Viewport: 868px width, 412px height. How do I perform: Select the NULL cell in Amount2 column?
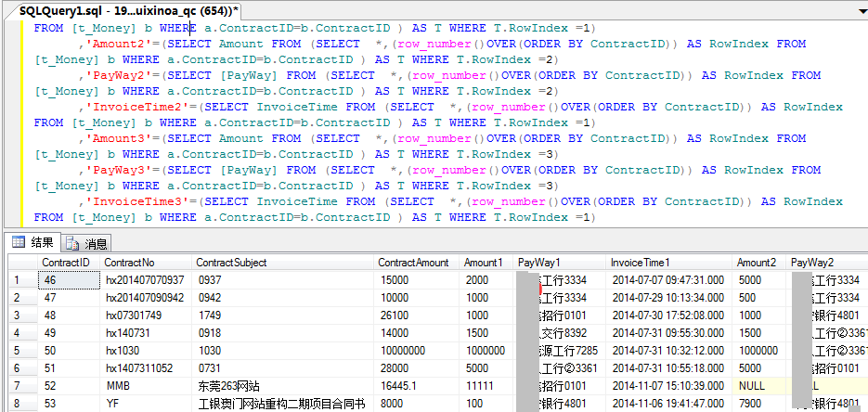(760, 386)
